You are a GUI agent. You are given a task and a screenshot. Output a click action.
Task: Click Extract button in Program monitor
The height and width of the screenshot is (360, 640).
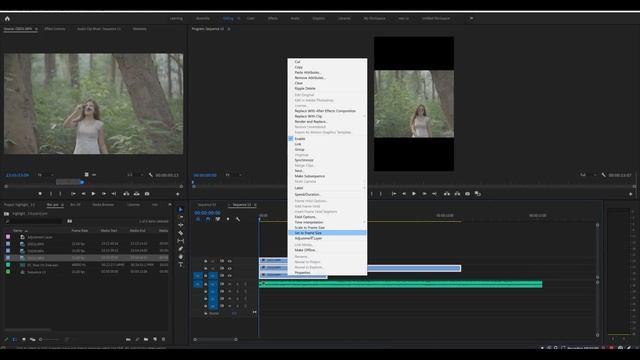pos(457,194)
